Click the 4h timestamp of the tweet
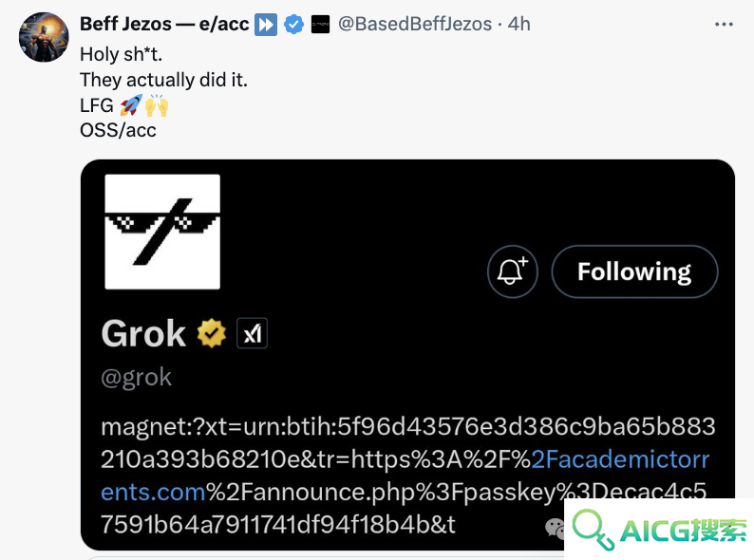754x560 pixels. [519, 24]
